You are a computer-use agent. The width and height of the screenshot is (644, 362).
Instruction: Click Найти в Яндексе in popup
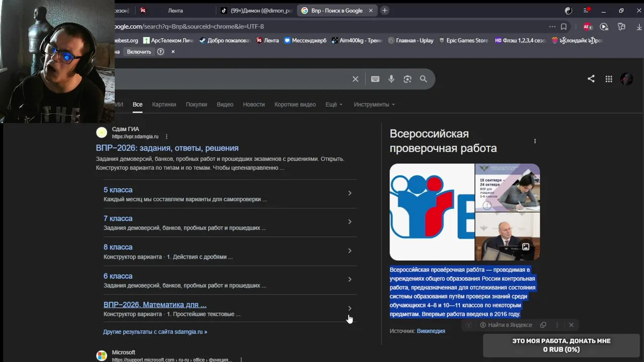click(x=506, y=325)
